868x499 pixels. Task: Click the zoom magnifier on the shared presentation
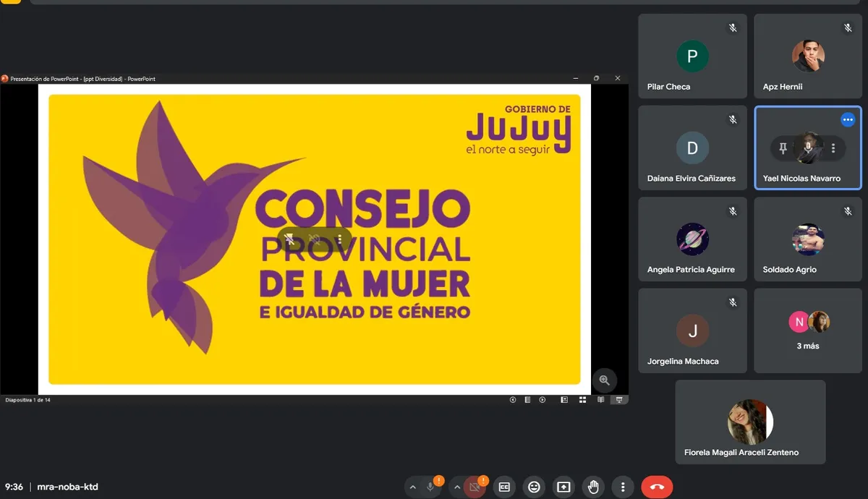coord(604,380)
